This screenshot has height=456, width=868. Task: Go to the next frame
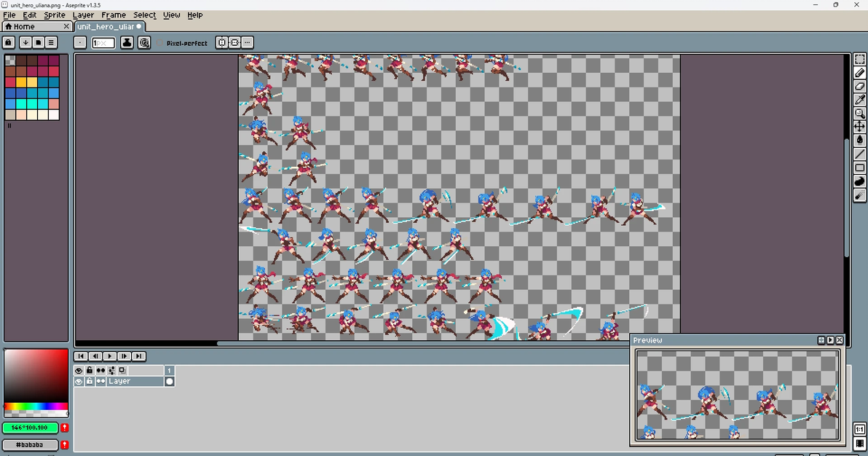124,356
